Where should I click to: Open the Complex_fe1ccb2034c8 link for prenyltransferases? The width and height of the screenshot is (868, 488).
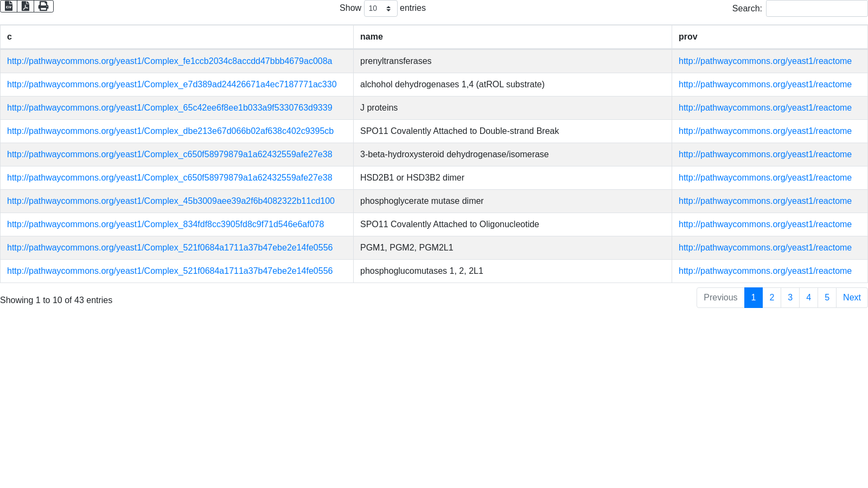[x=169, y=61]
